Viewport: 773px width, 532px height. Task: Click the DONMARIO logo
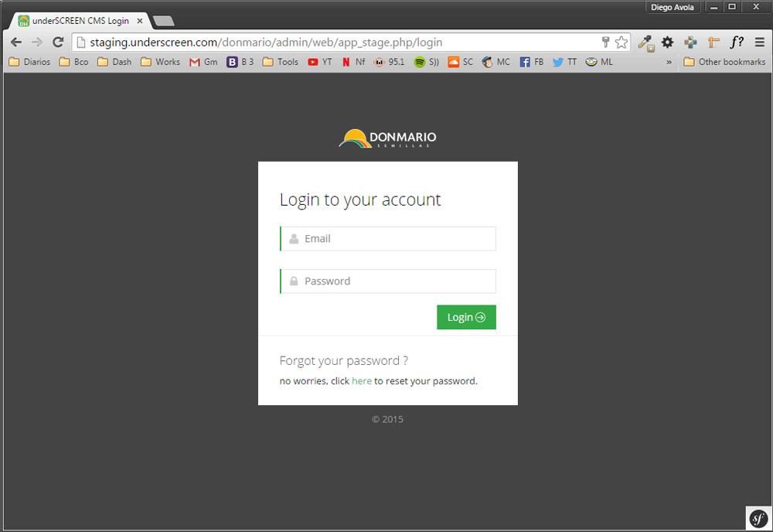point(387,138)
